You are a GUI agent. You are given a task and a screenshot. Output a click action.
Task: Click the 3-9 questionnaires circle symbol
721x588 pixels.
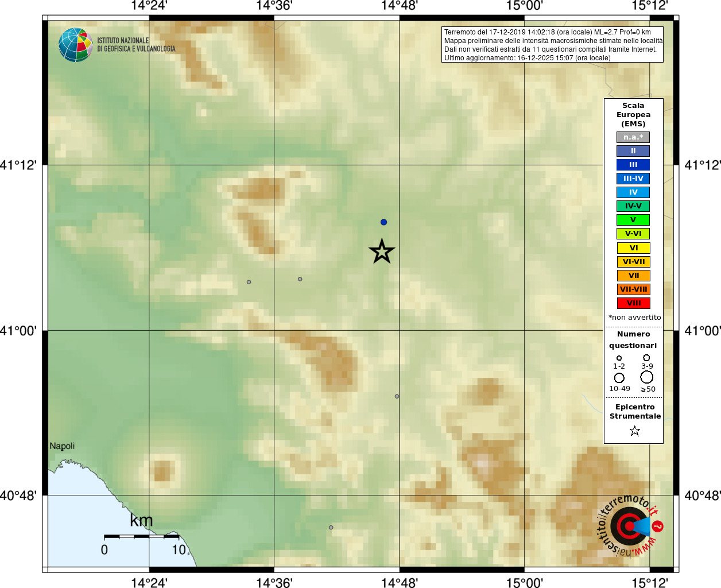(646, 358)
